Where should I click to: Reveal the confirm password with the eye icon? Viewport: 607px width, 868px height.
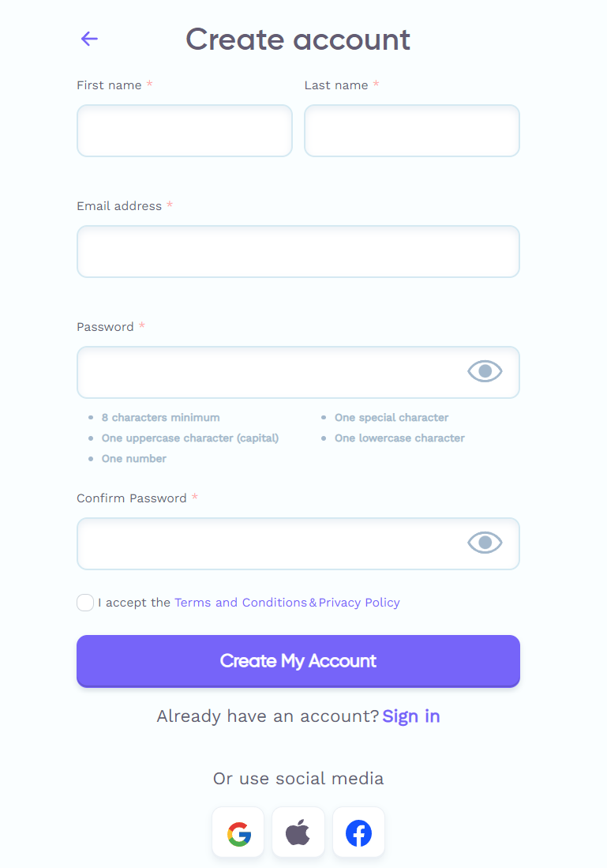coord(484,543)
